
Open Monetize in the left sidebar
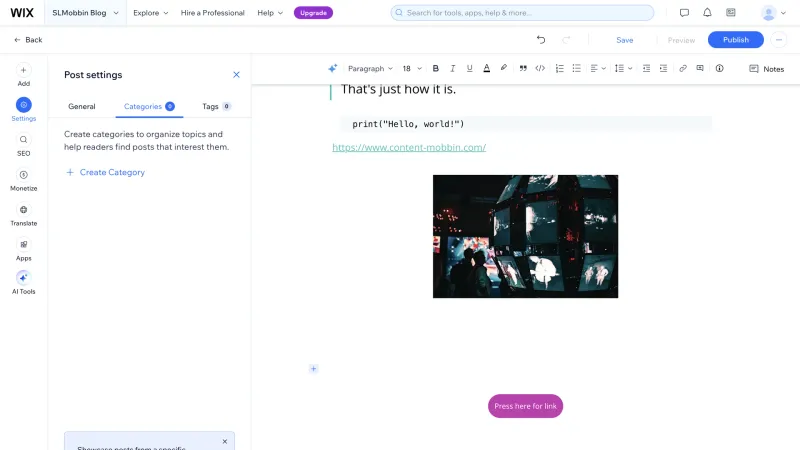click(x=23, y=180)
